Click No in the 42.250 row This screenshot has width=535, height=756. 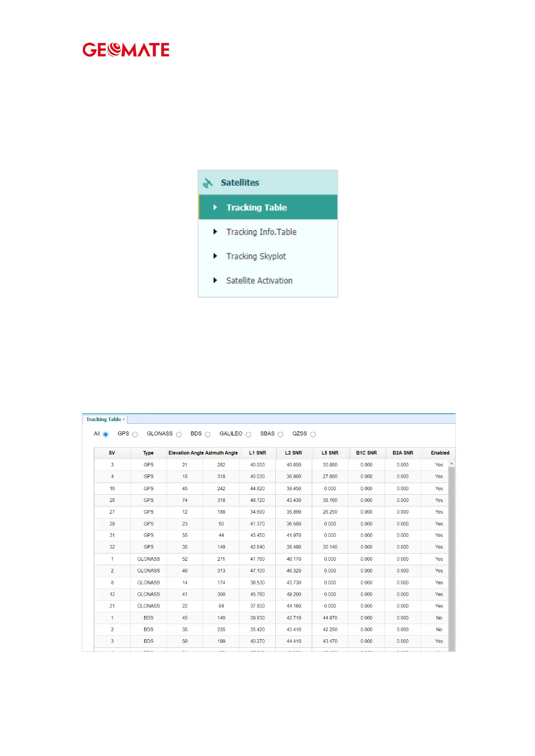(439, 629)
